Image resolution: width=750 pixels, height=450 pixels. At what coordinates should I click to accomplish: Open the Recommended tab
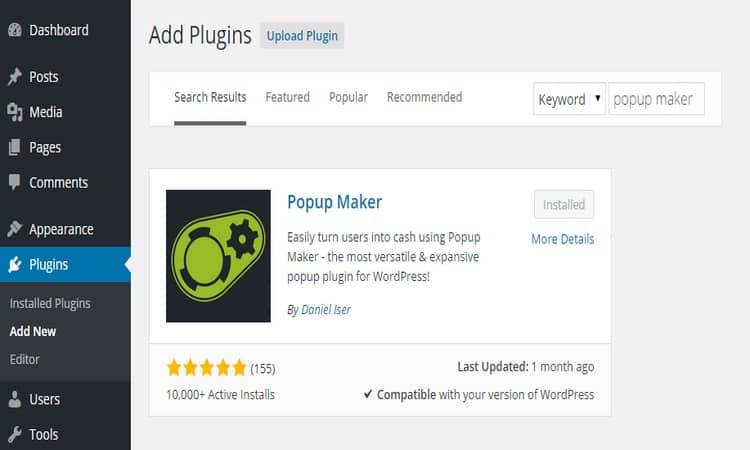point(424,97)
